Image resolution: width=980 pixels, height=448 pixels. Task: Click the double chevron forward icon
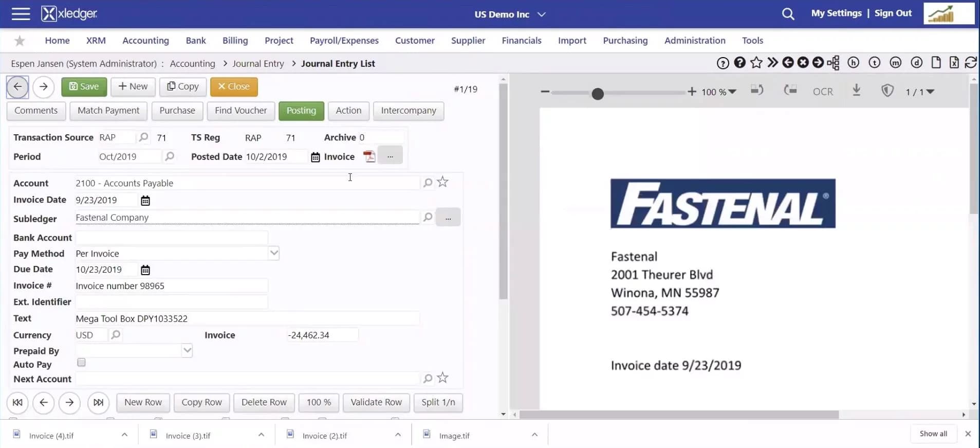click(772, 63)
